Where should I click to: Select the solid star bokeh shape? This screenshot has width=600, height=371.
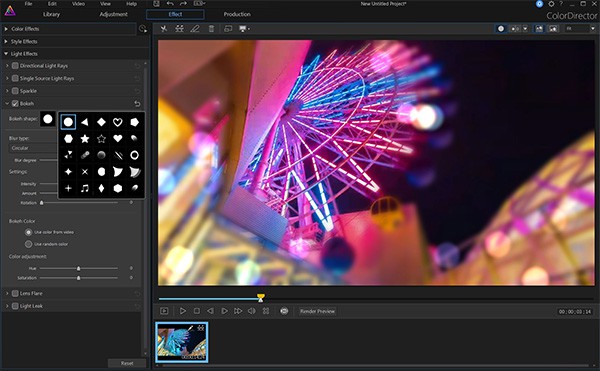85,138
